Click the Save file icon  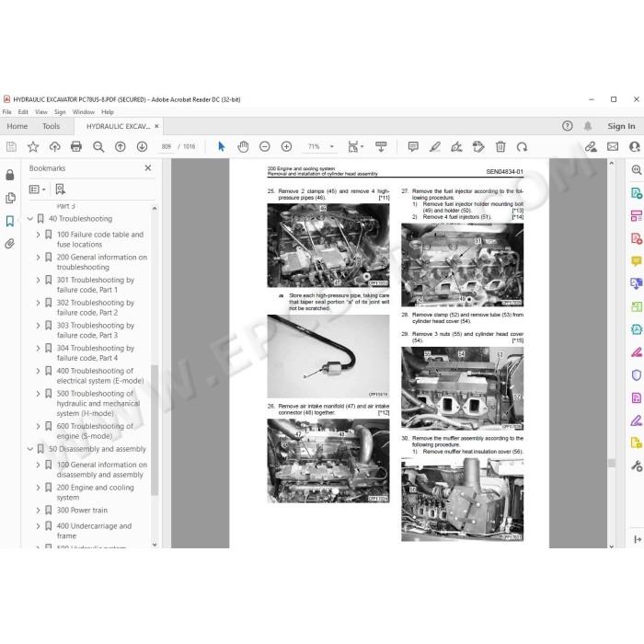coord(11,146)
